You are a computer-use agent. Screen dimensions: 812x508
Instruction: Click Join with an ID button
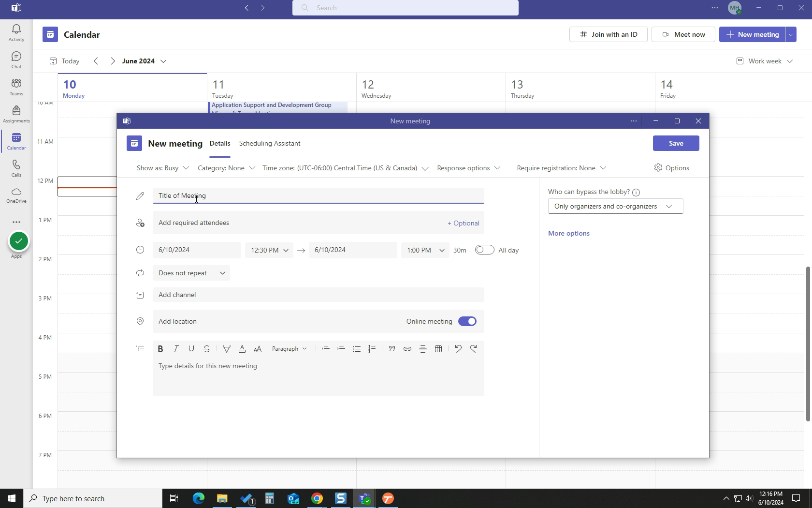(x=608, y=34)
